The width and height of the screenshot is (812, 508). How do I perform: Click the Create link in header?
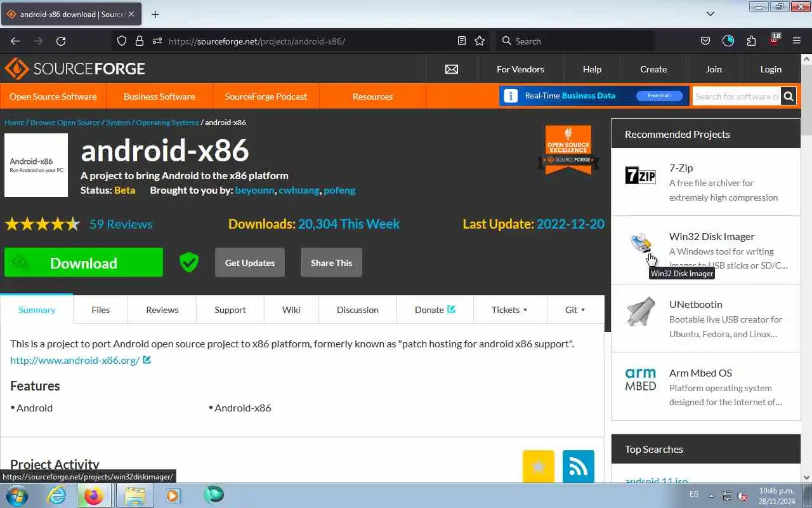click(x=653, y=69)
